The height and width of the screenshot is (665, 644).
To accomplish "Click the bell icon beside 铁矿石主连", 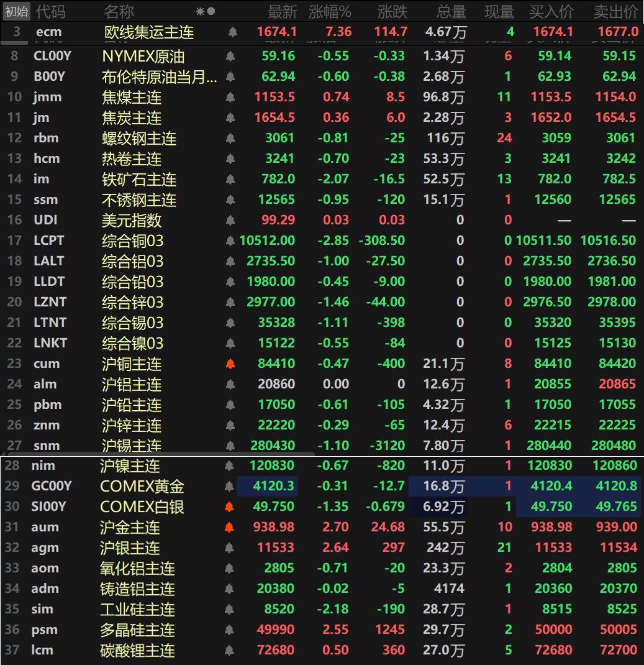I will (x=230, y=179).
